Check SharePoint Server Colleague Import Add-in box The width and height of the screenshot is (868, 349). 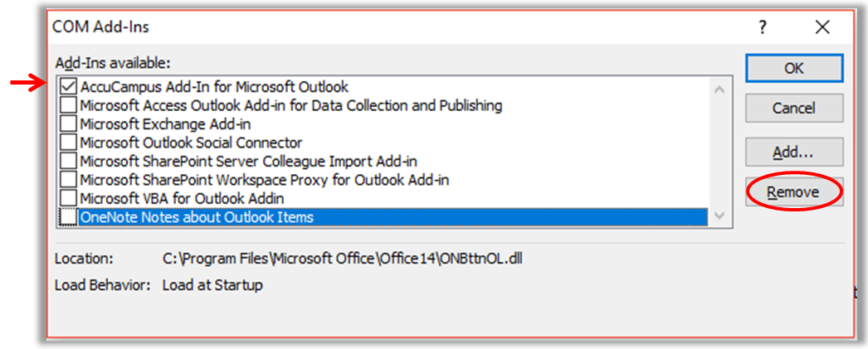point(69,162)
